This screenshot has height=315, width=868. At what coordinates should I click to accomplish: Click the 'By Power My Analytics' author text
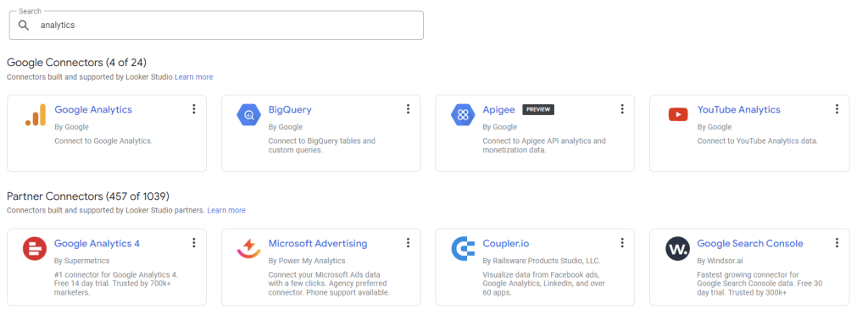(307, 261)
